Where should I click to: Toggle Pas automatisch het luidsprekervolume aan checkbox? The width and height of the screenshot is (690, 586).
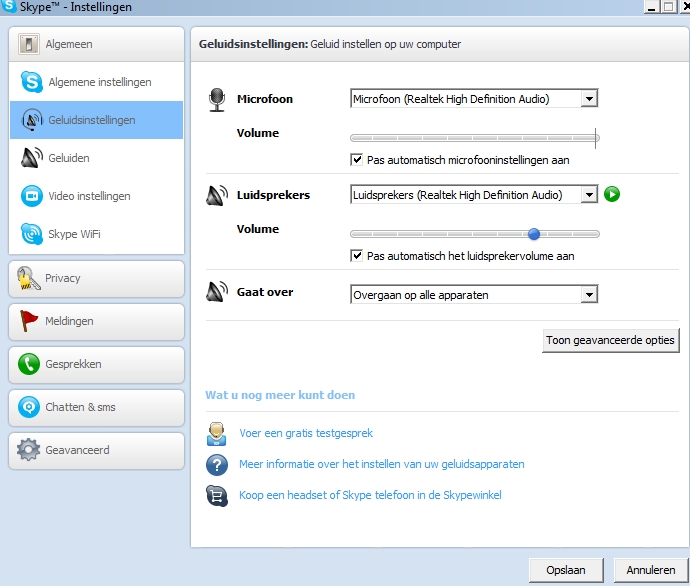[356, 256]
